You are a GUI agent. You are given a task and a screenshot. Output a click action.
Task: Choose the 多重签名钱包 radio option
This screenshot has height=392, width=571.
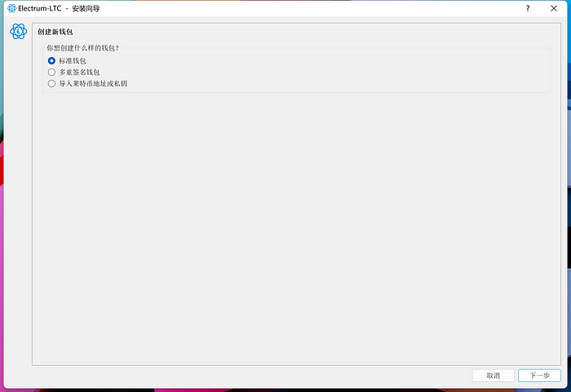(51, 72)
